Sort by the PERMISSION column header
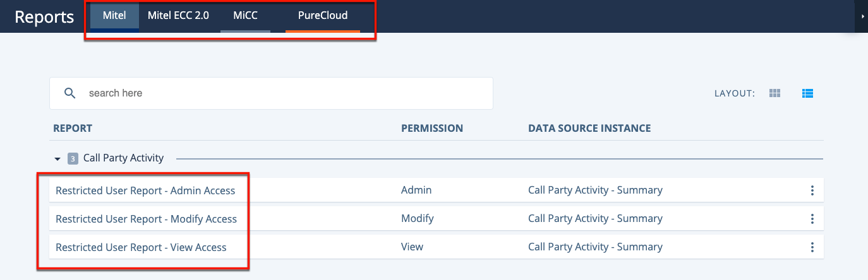 click(432, 128)
